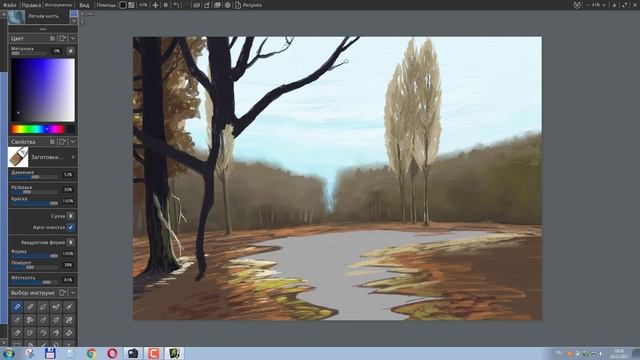The image size is (640, 360).
Task: Click the Давление slider
Action: tap(34, 177)
